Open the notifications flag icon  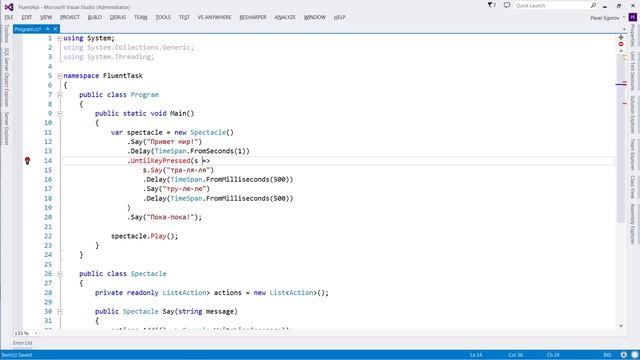click(491, 5)
